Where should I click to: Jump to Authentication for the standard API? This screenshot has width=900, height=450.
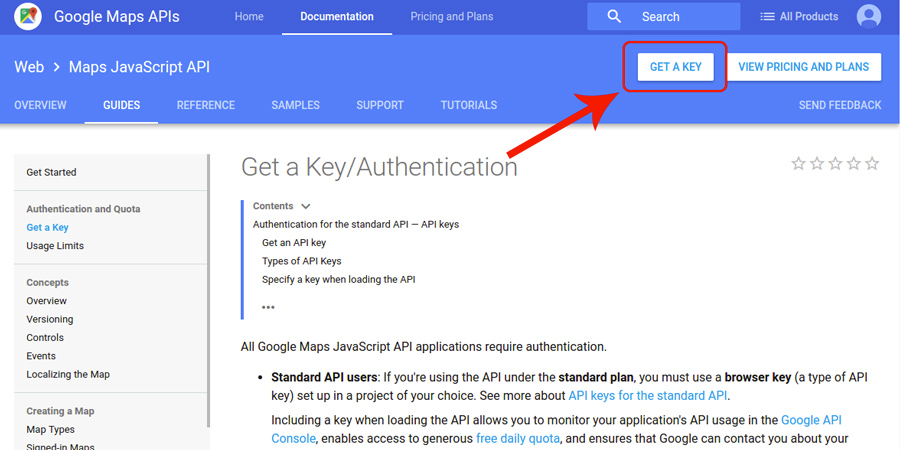pyautogui.click(x=356, y=224)
